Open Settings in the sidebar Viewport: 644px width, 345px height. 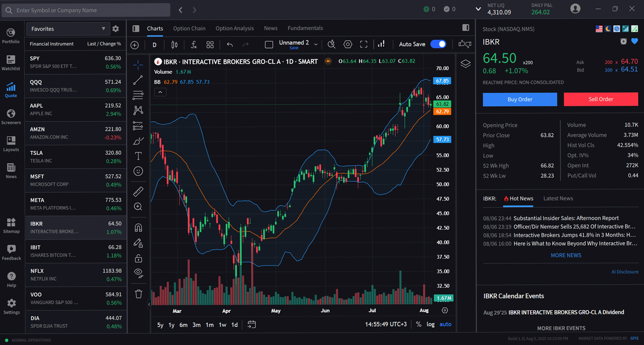(x=11, y=307)
